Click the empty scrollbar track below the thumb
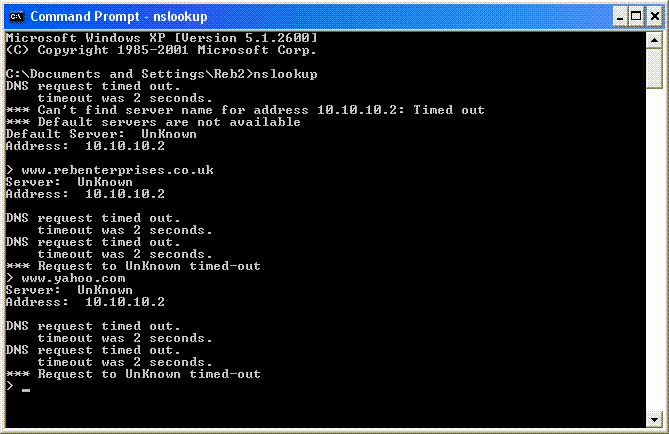 654,250
